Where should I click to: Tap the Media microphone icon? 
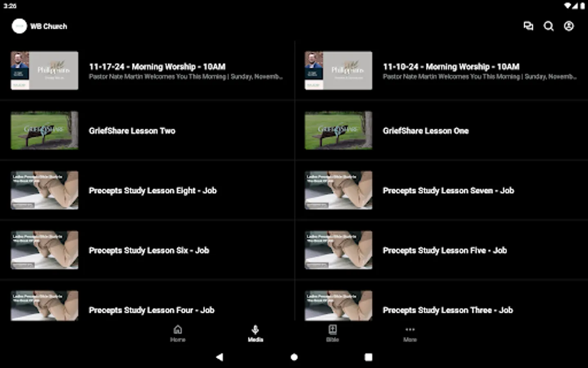click(x=255, y=329)
